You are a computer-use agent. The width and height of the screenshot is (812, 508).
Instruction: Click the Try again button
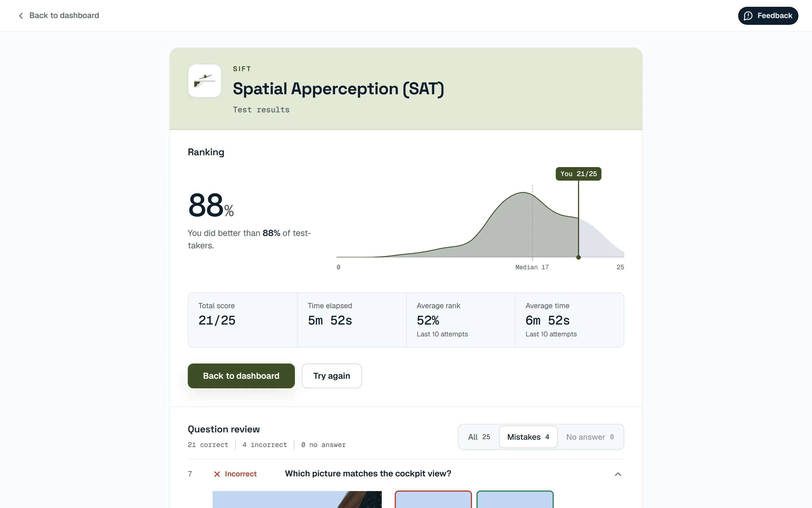point(332,376)
